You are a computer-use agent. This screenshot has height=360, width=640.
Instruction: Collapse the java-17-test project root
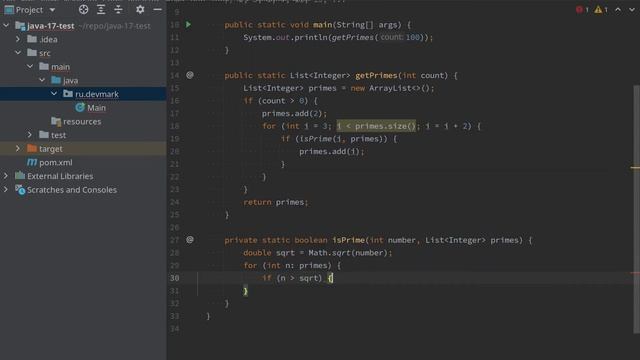tap(6, 26)
